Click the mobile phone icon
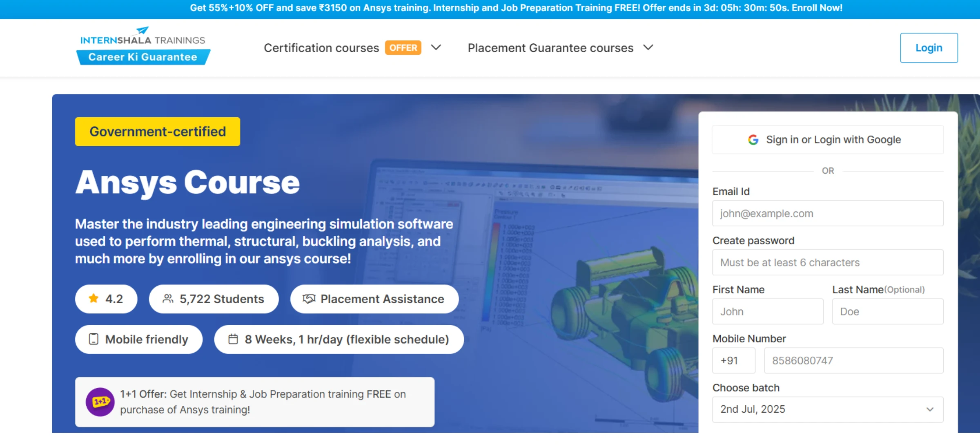 pyautogui.click(x=94, y=339)
